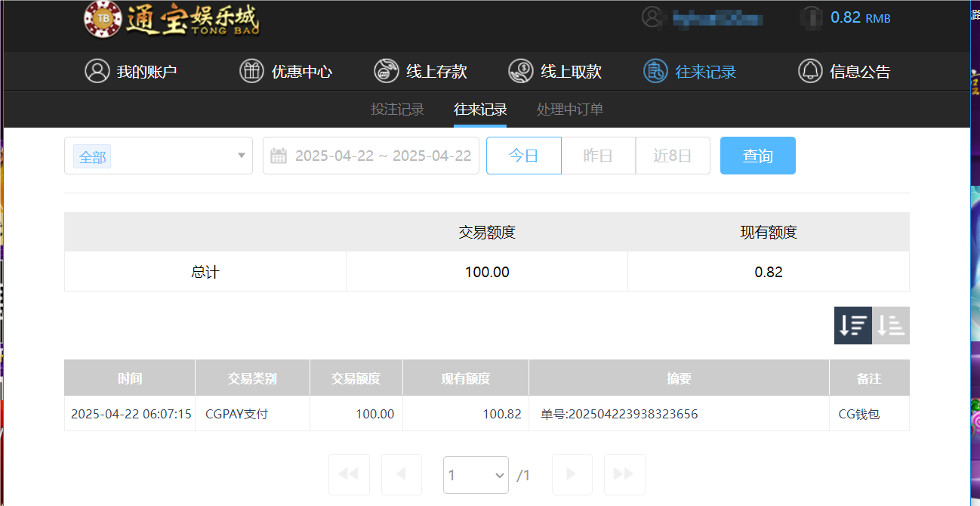980x506 pixels.
Task: Select the 线上存款 deposit icon
Action: [x=387, y=71]
